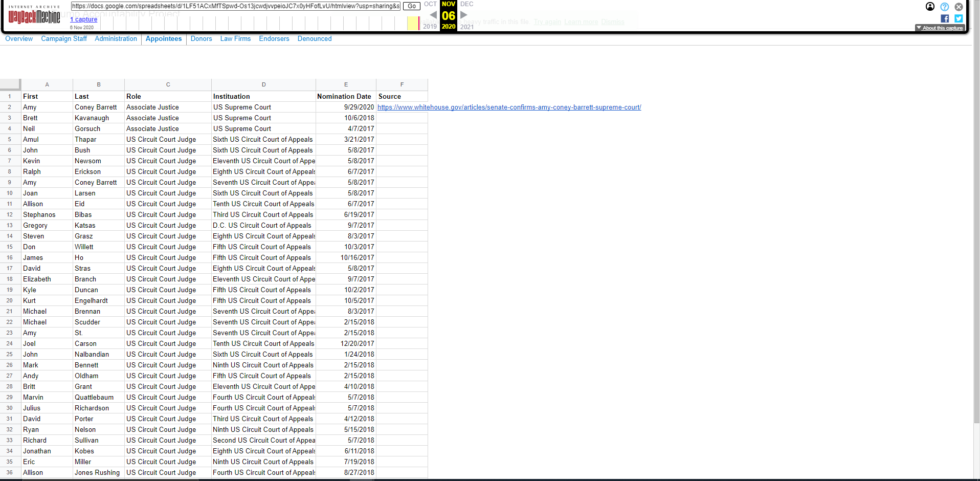Image resolution: width=980 pixels, height=481 pixels.
Task: Select the Appointees tab
Action: [x=164, y=39]
